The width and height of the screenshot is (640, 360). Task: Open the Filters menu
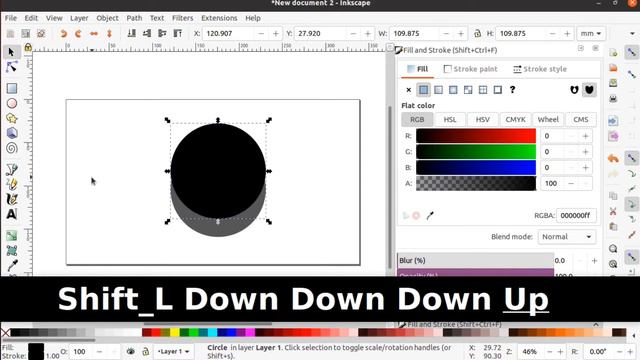pos(182,18)
